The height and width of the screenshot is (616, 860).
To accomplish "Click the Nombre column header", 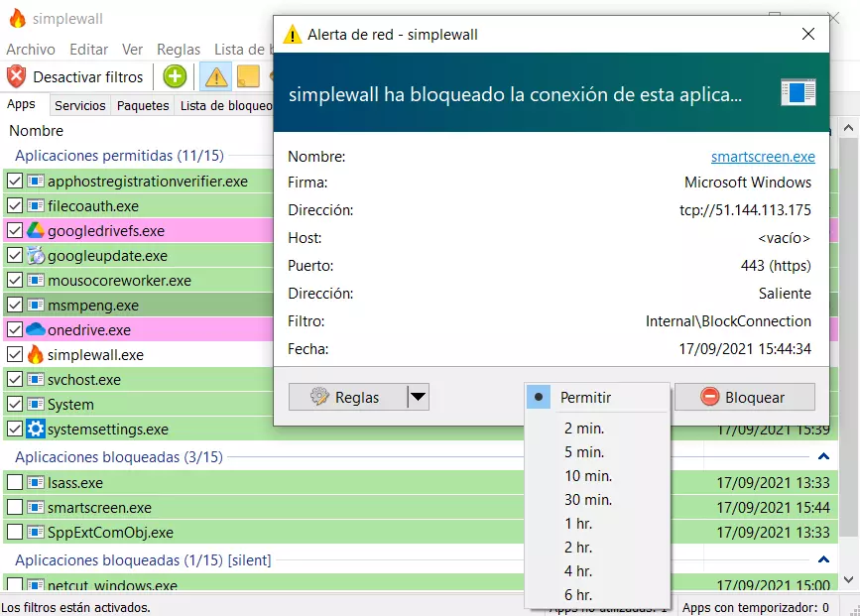I will [x=36, y=131].
